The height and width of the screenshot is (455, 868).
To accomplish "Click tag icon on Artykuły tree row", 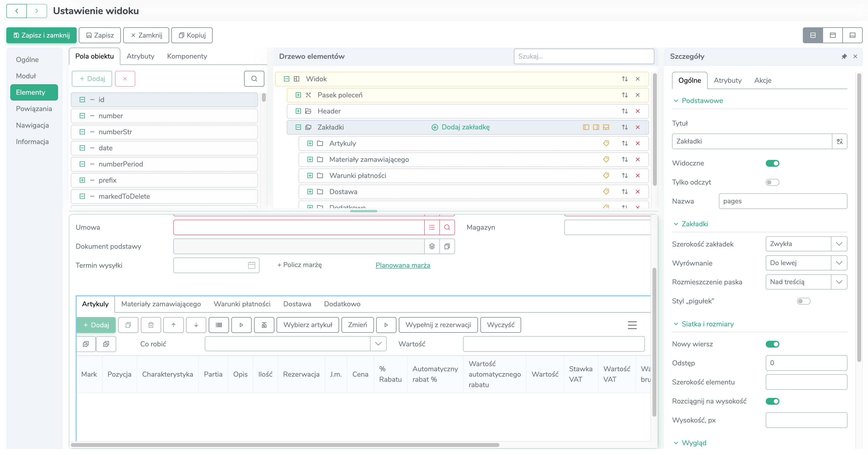I will tap(606, 143).
